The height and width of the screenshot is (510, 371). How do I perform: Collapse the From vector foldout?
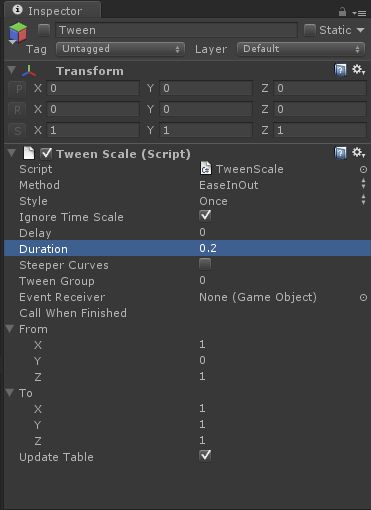point(10,329)
